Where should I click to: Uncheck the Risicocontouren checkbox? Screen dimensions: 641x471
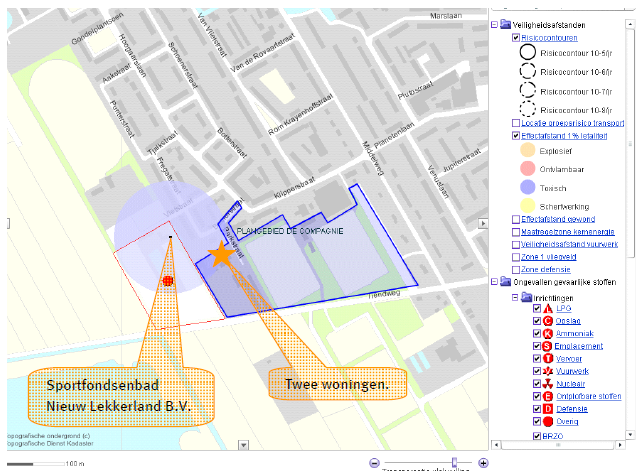pos(516,38)
